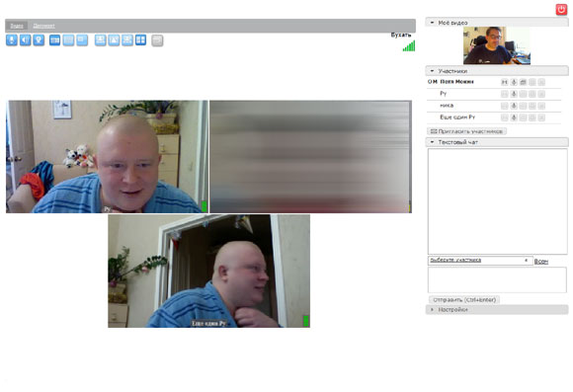Click the Пригласить участников button
The width and height of the screenshot is (573, 392).
[x=466, y=131]
